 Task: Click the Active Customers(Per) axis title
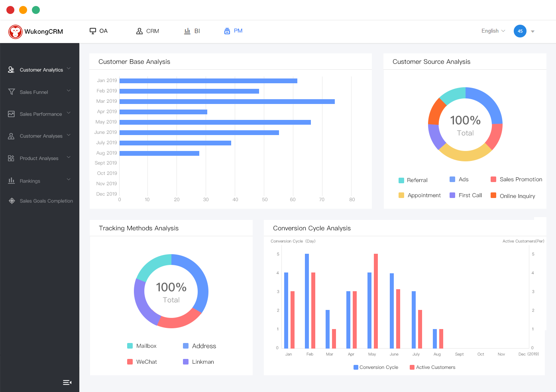click(523, 241)
